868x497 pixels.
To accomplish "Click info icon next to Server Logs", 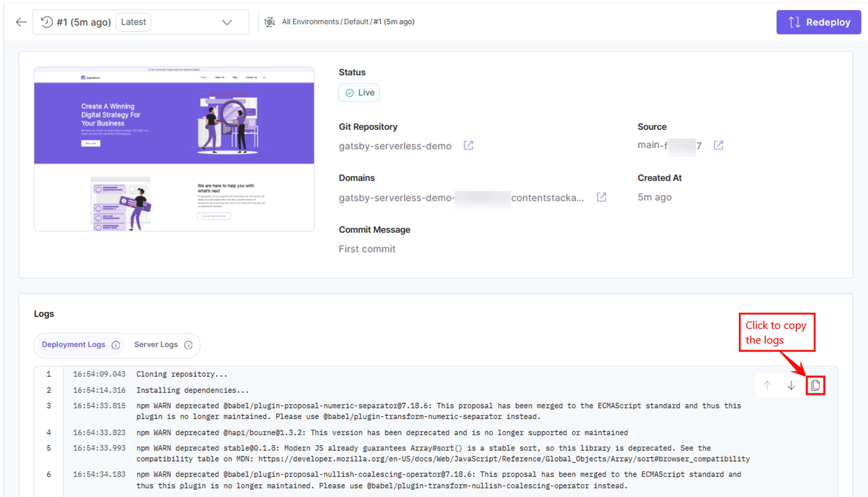I will (x=188, y=345).
